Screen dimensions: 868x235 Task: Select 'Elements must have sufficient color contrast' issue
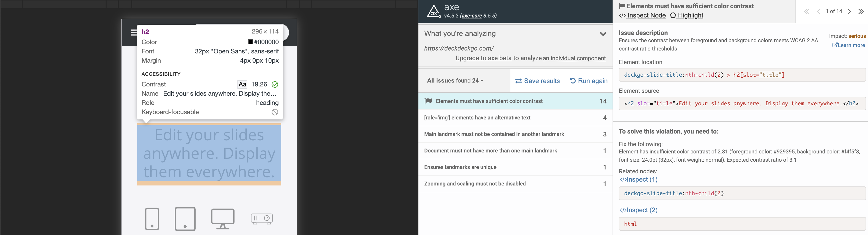[x=515, y=101]
